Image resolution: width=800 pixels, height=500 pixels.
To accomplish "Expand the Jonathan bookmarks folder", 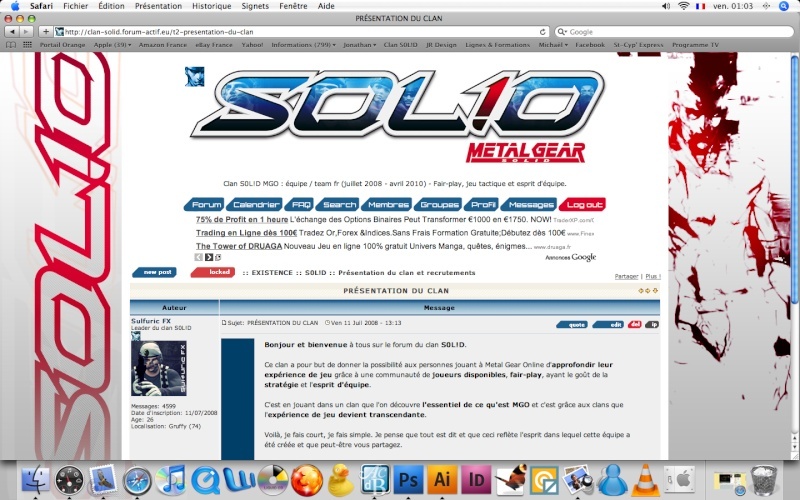I will (360, 45).
